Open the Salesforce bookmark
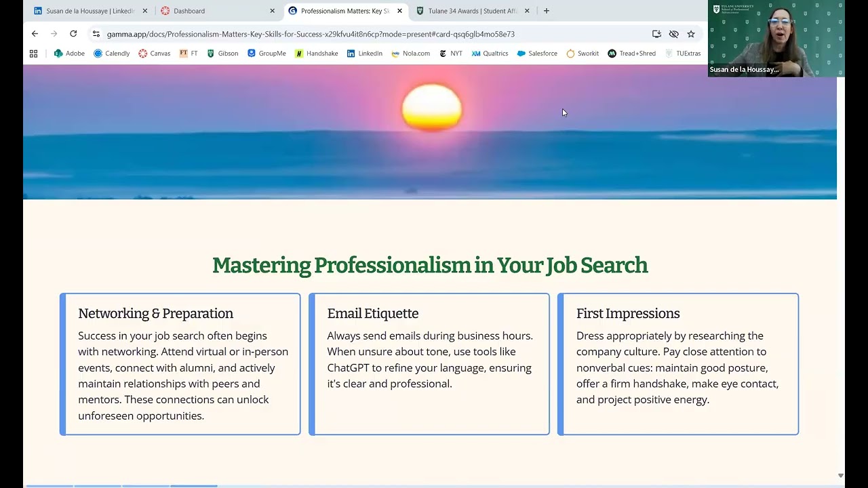Viewport: 868px width, 488px height. click(x=537, y=54)
